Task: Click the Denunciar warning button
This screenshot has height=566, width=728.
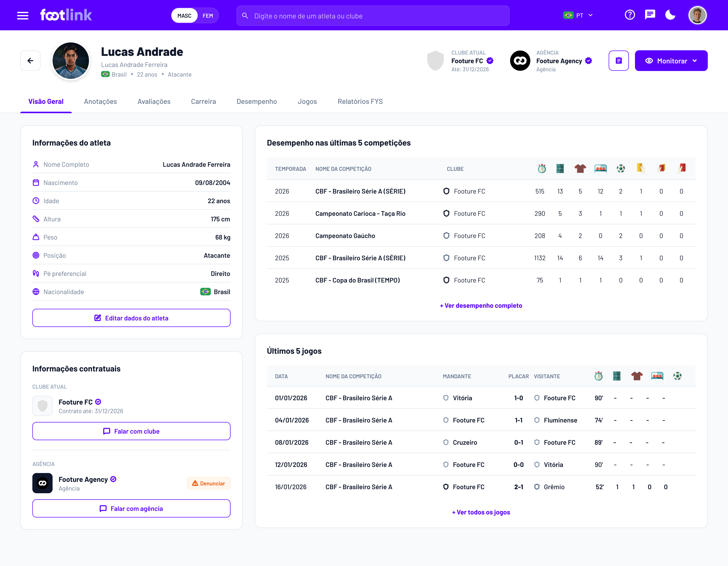Action: coord(209,483)
